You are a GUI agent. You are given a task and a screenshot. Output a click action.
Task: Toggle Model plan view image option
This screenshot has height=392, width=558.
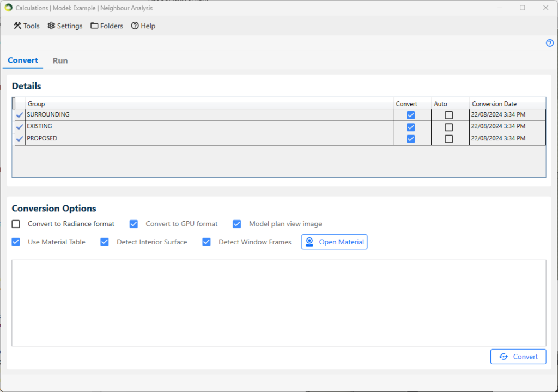pyautogui.click(x=237, y=224)
